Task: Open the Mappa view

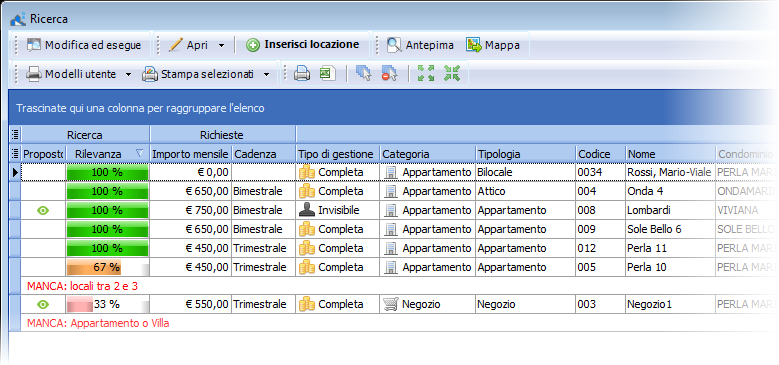Action: coord(493,45)
